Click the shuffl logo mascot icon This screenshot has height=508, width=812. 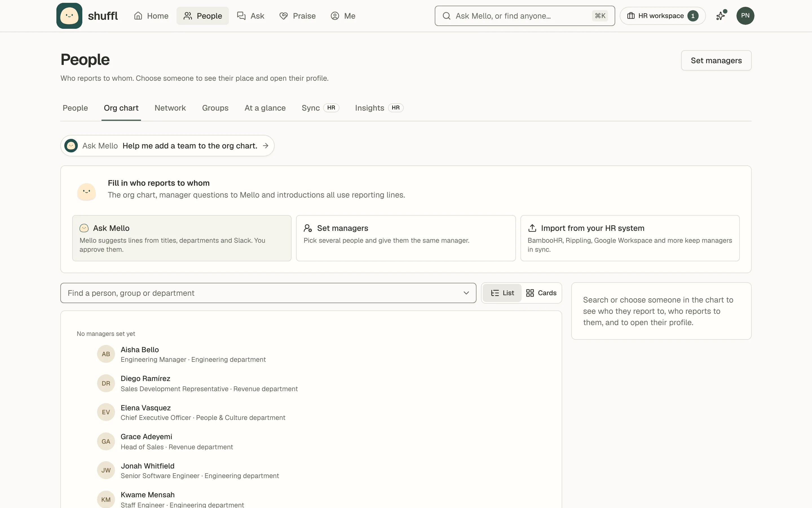pyautogui.click(x=69, y=16)
